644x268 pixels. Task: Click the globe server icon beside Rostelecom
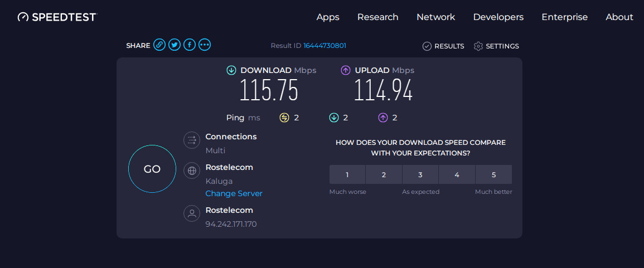coord(192,170)
